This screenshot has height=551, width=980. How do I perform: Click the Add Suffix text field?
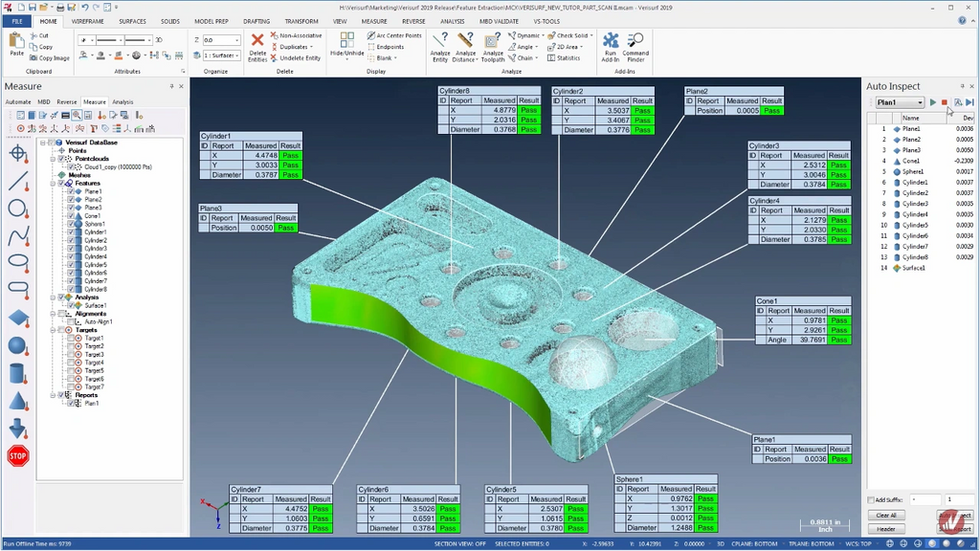(x=924, y=500)
